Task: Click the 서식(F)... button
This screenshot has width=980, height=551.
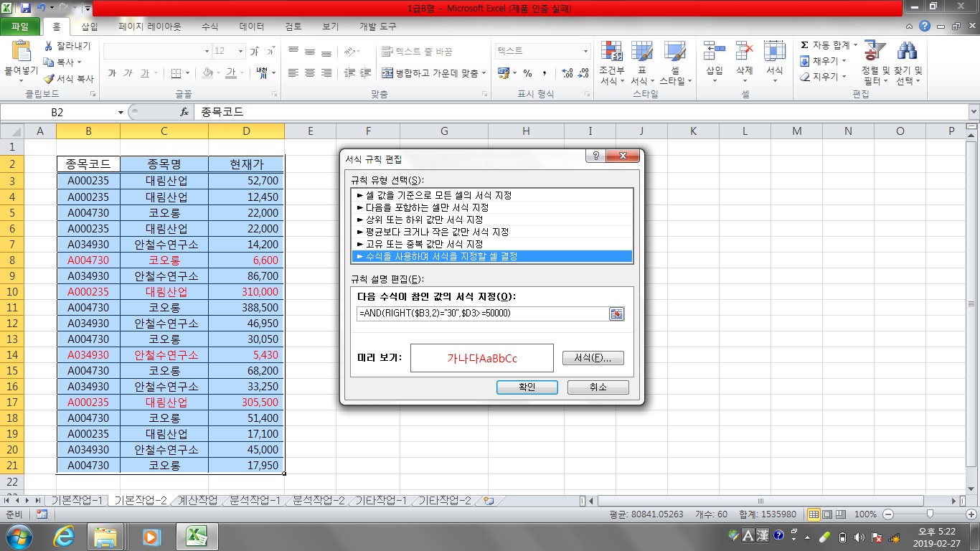Action: (593, 358)
